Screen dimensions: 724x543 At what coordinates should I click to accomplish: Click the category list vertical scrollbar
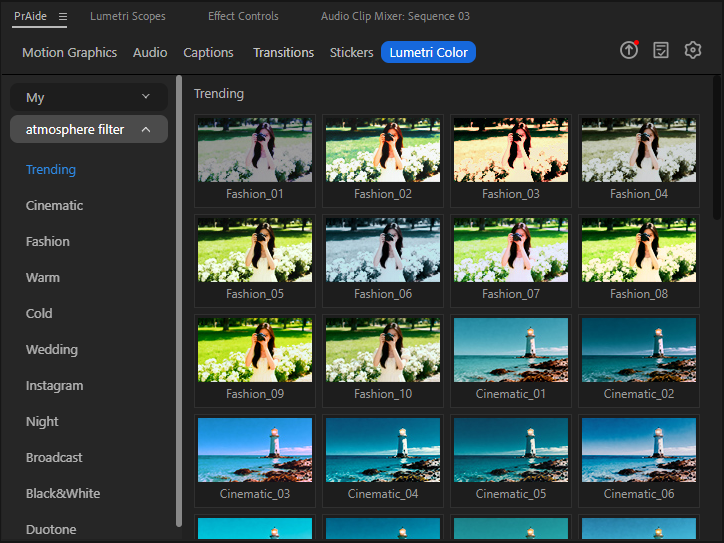coord(179,300)
